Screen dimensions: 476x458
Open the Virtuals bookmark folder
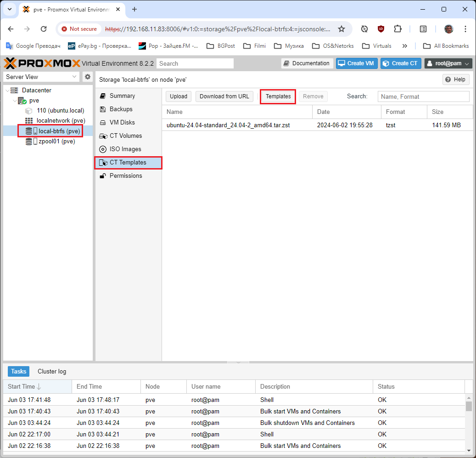point(377,46)
